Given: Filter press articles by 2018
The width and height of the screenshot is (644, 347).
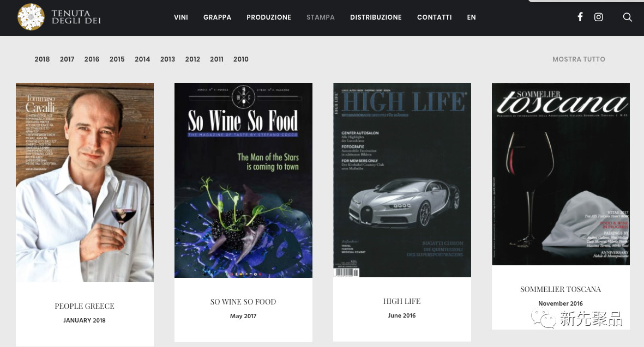Looking at the screenshot, I should (x=42, y=59).
